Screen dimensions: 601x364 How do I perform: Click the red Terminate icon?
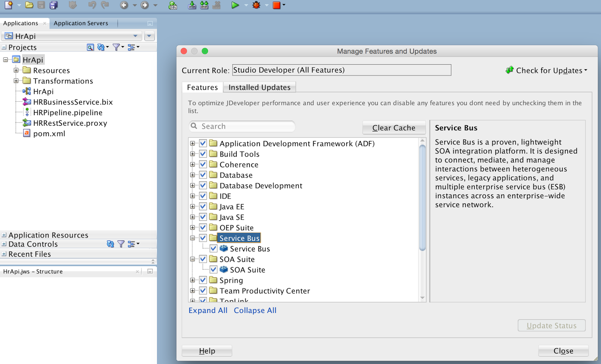(x=277, y=5)
